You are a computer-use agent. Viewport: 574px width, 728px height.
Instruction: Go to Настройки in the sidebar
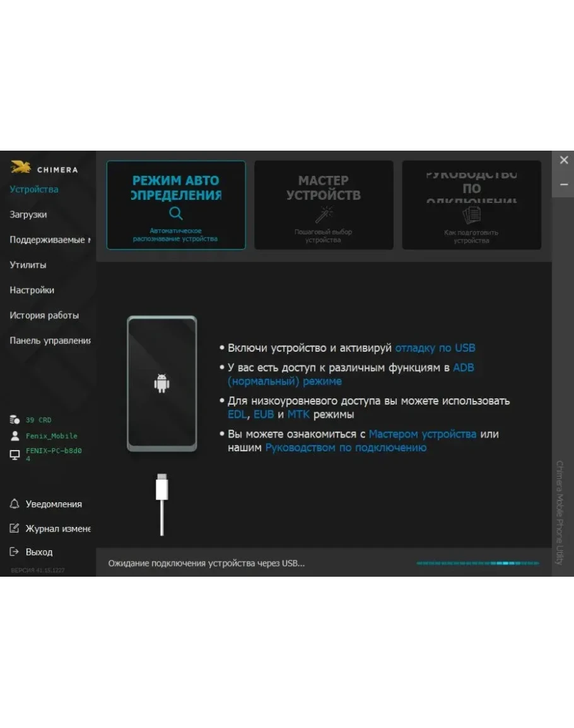click(32, 290)
